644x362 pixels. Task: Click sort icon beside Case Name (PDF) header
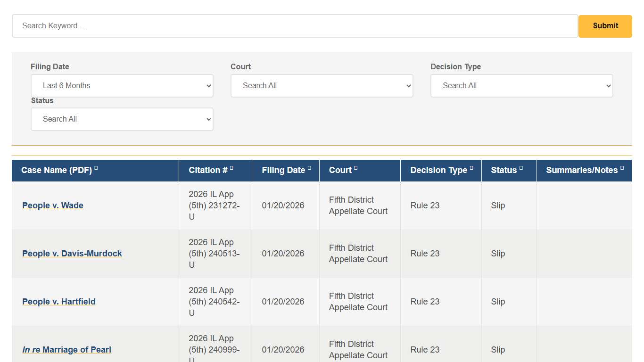point(96,168)
